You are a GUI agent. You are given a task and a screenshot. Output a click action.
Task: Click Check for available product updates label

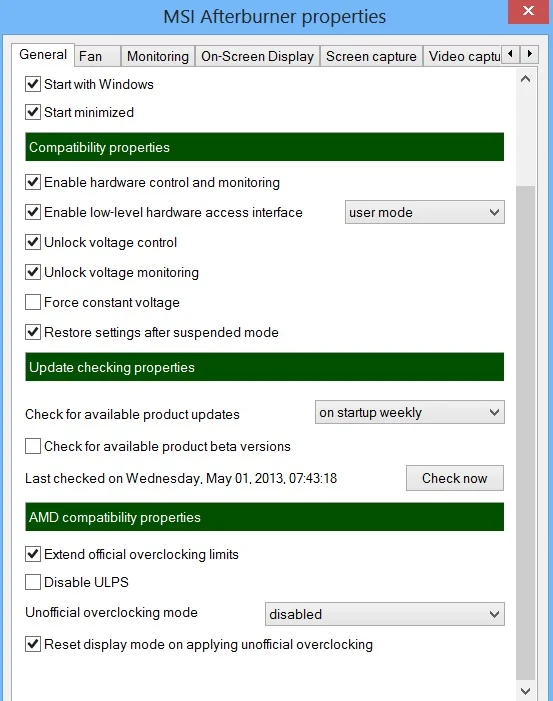132,414
